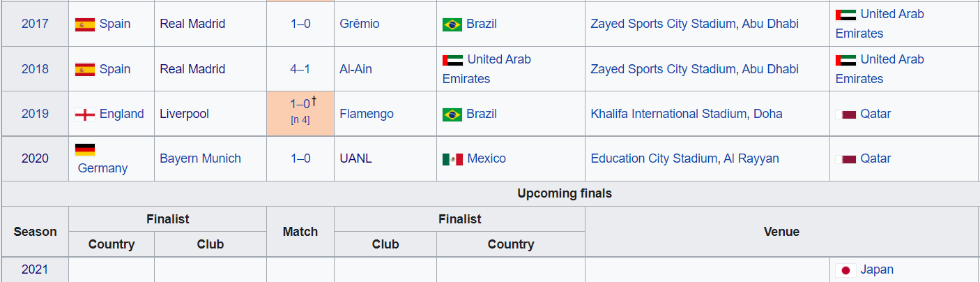Open the Flamengo club link

pyautogui.click(x=367, y=114)
